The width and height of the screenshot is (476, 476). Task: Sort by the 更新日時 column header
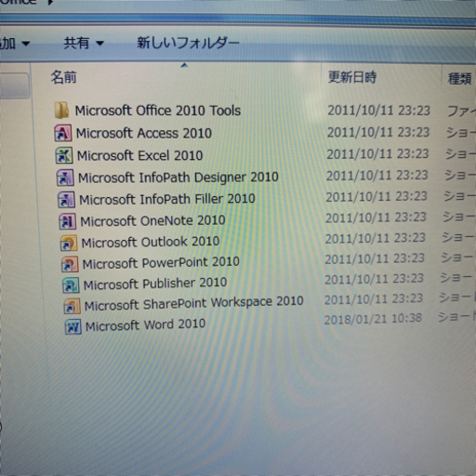(x=352, y=77)
